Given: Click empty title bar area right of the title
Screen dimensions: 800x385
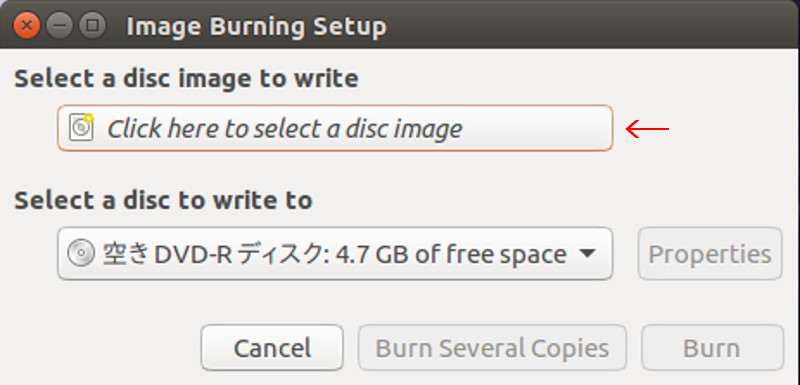Looking at the screenshot, I should click(587, 25).
